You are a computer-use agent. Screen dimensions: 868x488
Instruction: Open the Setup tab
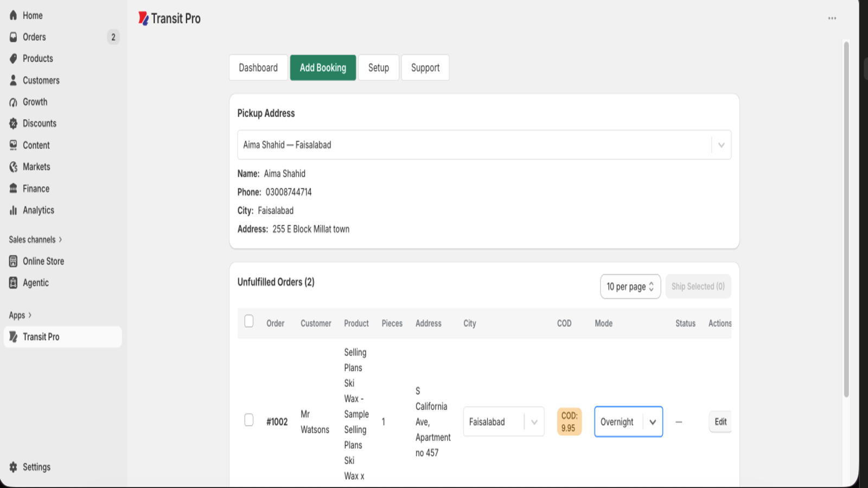[x=379, y=68]
